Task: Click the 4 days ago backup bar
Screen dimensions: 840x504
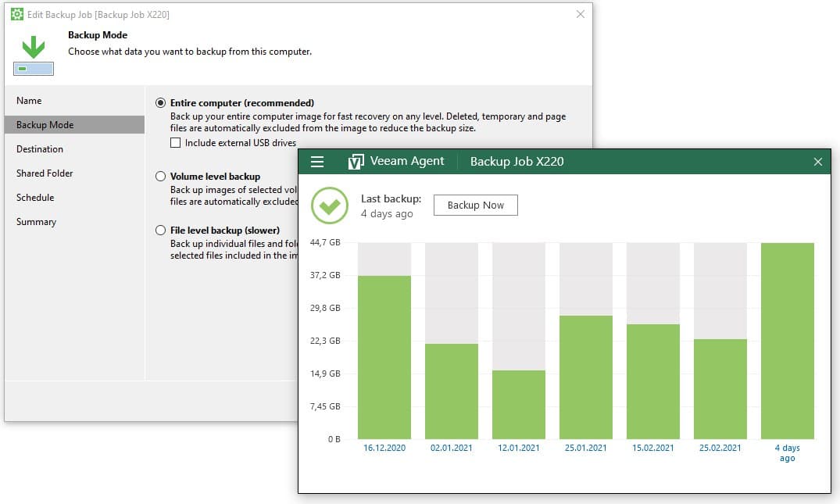Action: 787,341
